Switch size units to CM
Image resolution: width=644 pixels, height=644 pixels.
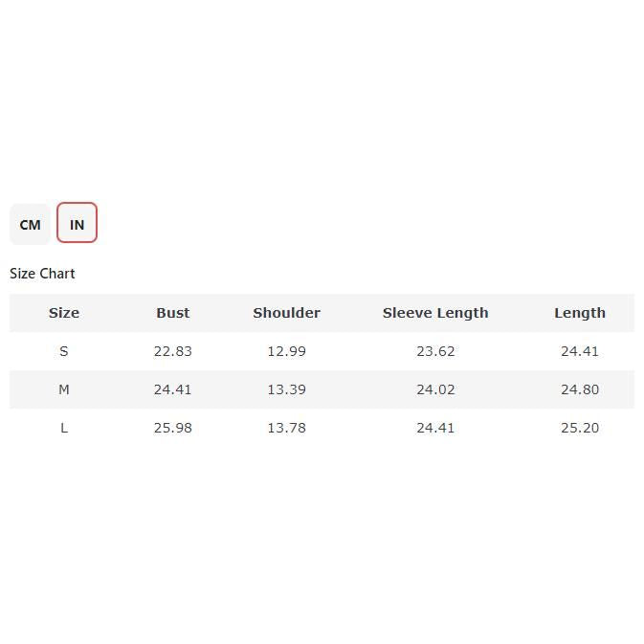pyautogui.click(x=30, y=225)
